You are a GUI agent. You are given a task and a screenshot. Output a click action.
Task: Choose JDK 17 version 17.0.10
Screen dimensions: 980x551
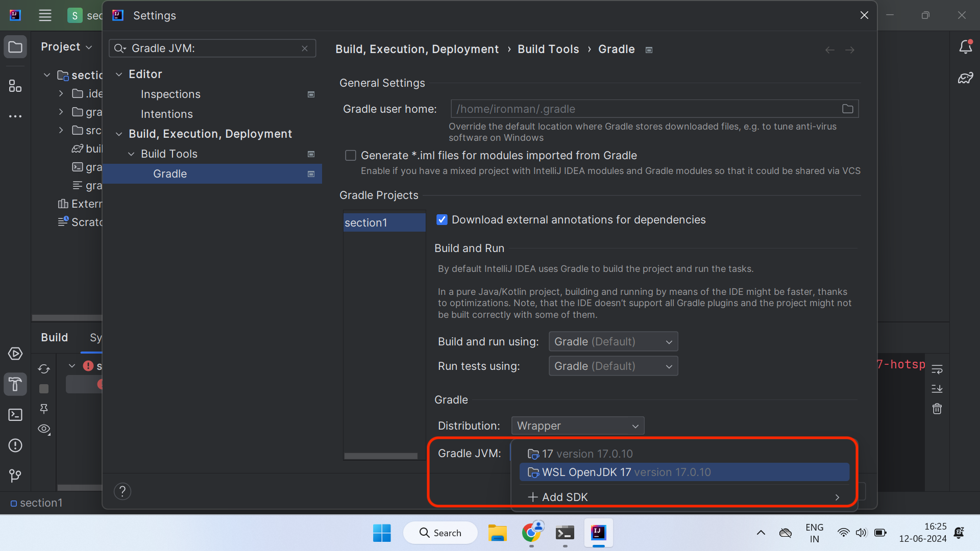click(684, 454)
